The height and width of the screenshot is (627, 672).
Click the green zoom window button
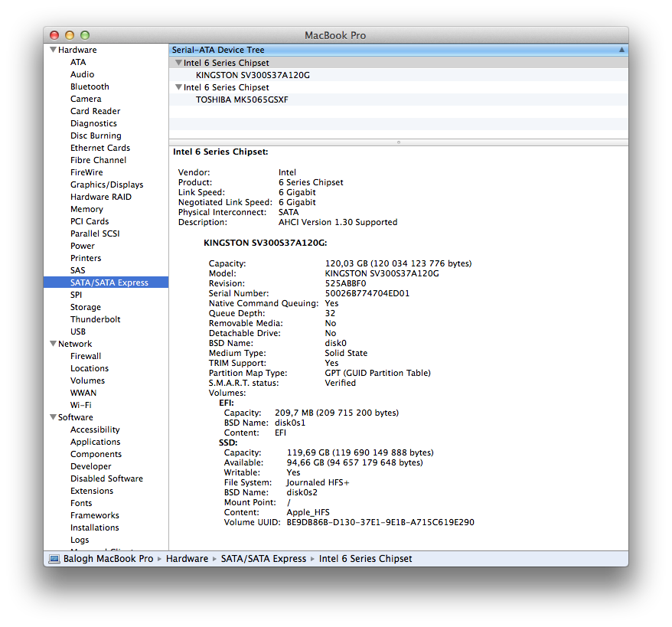[85, 35]
